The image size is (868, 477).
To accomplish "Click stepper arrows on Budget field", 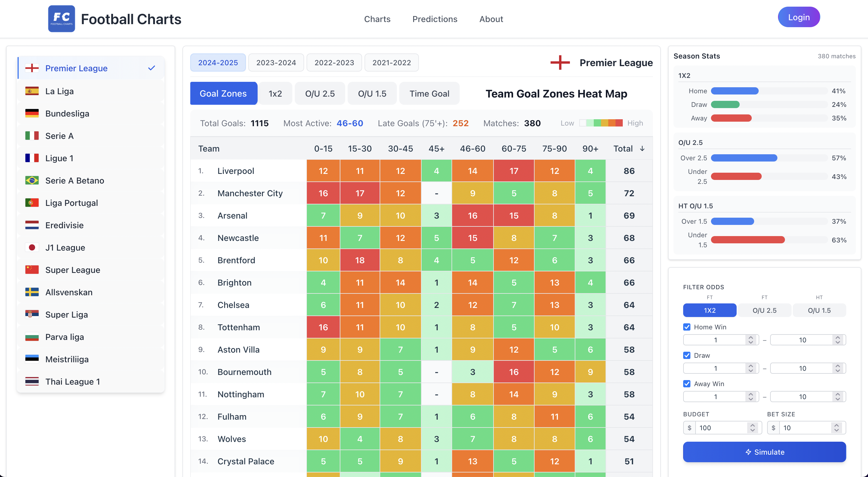I will (x=753, y=428).
